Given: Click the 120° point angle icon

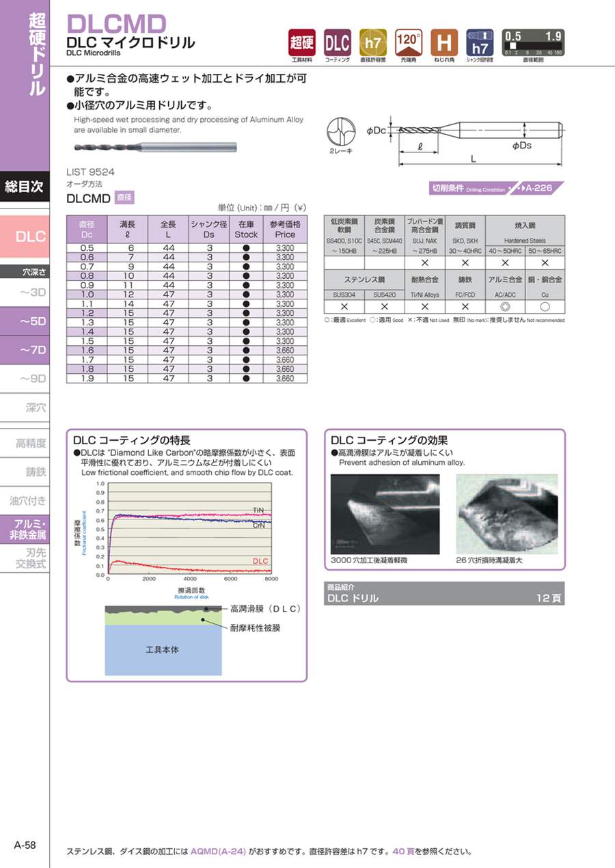Looking at the screenshot, I should click(x=408, y=42).
